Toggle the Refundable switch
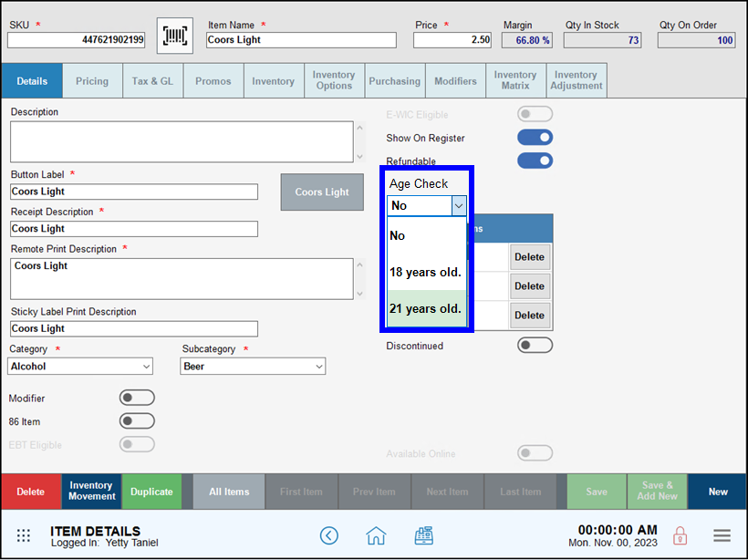This screenshot has height=560, width=748. [x=535, y=161]
